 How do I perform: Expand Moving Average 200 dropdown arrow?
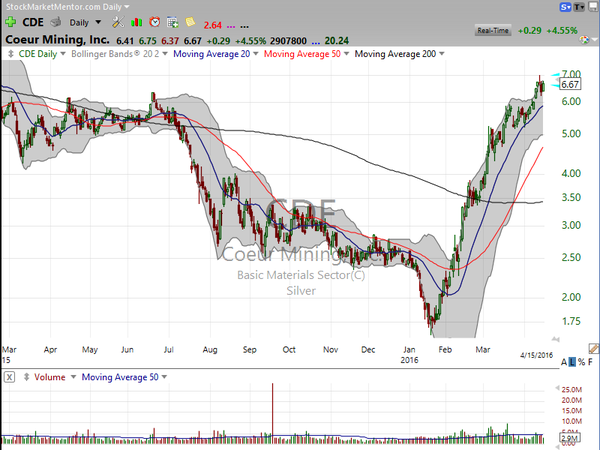(x=442, y=54)
